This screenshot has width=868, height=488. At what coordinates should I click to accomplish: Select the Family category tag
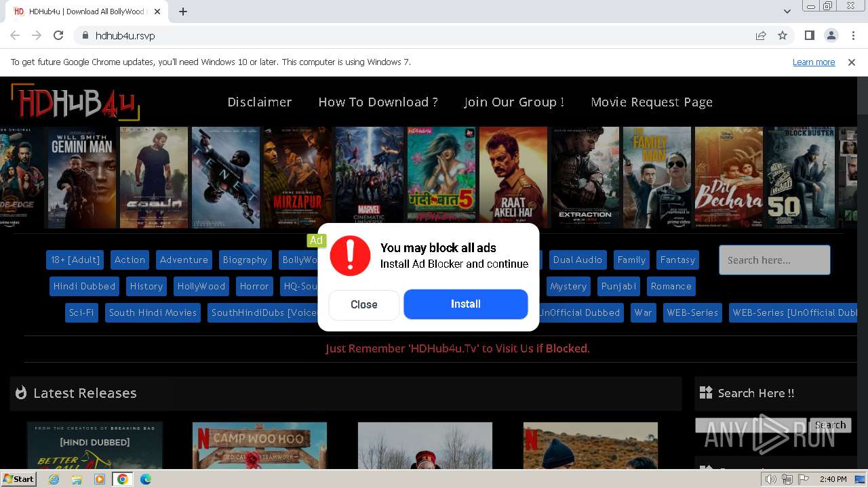(x=631, y=260)
